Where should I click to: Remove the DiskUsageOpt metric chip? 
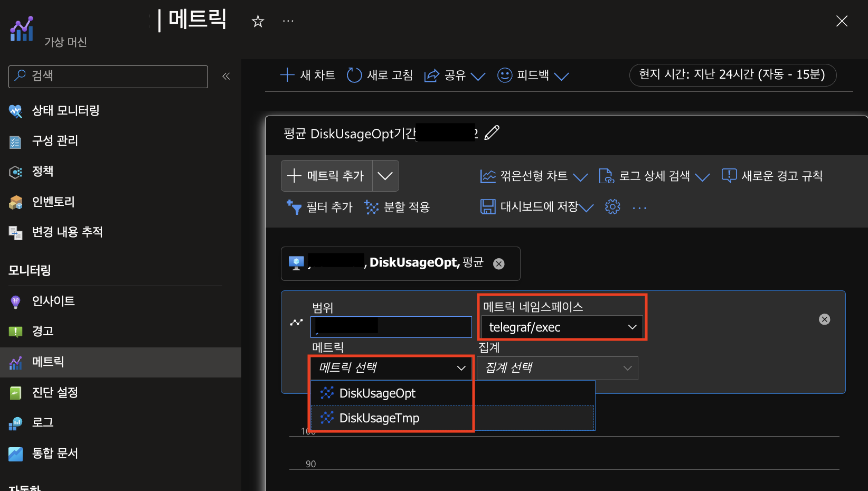click(x=498, y=264)
